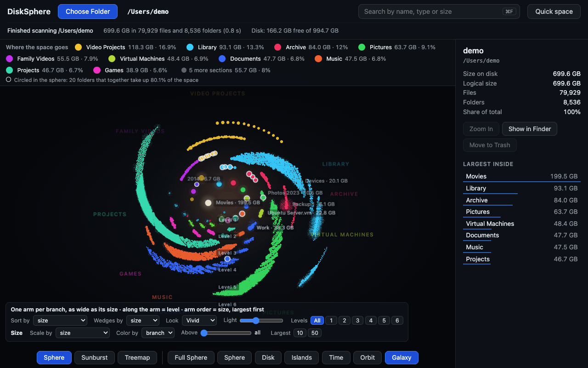Open the Scale by dropdown
The height and width of the screenshot is (368, 588).
pos(83,333)
